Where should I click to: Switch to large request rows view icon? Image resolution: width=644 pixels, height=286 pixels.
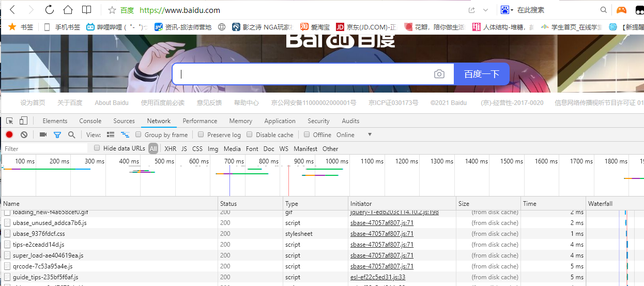[x=111, y=135]
